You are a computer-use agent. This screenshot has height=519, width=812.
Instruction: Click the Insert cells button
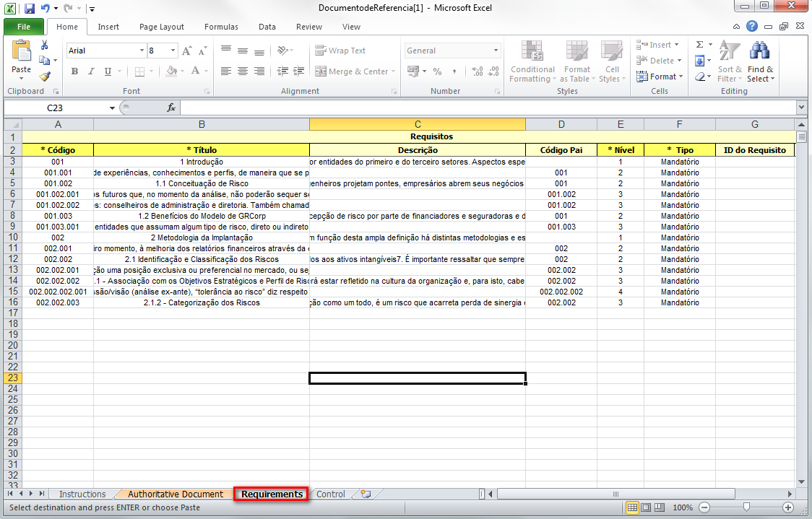[x=657, y=45]
